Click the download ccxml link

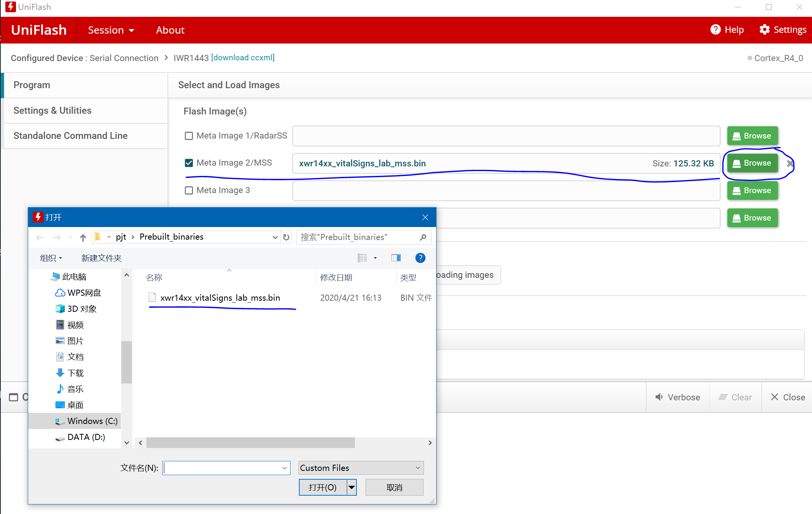[x=243, y=58]
